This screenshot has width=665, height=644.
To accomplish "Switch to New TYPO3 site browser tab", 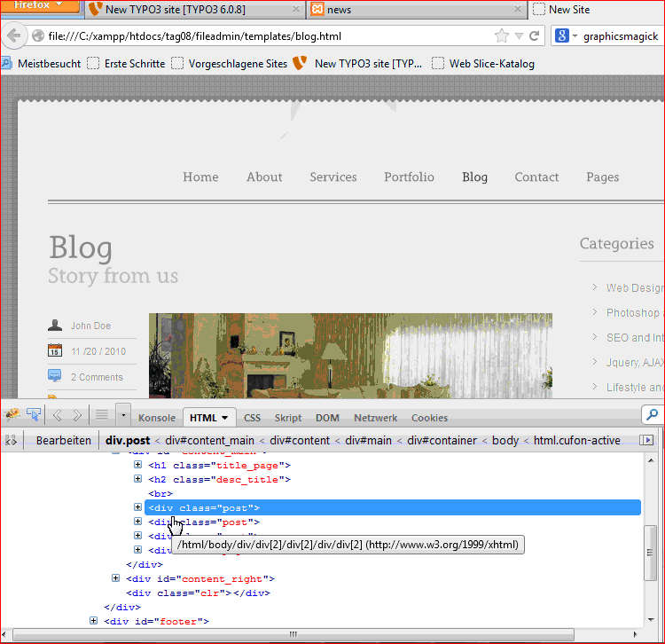I will click(x=195, y=10).
